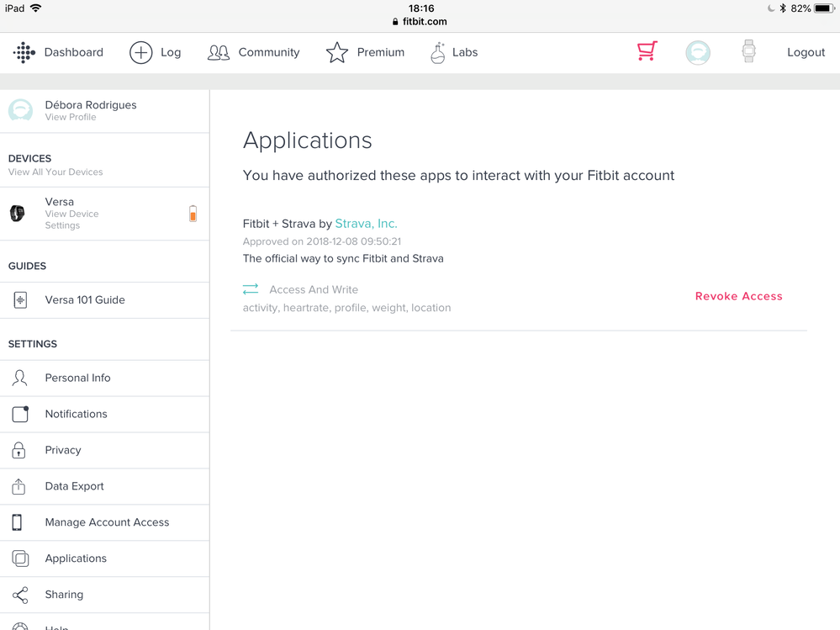840x630 pixels.
Task: Click the Privacy padlock icon
Action: 18,450
